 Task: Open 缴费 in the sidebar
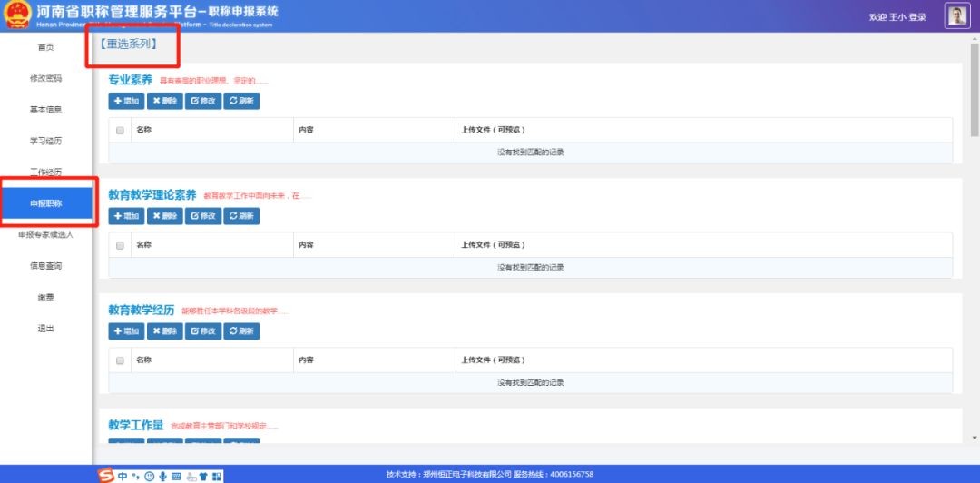(x=45, y=297)
